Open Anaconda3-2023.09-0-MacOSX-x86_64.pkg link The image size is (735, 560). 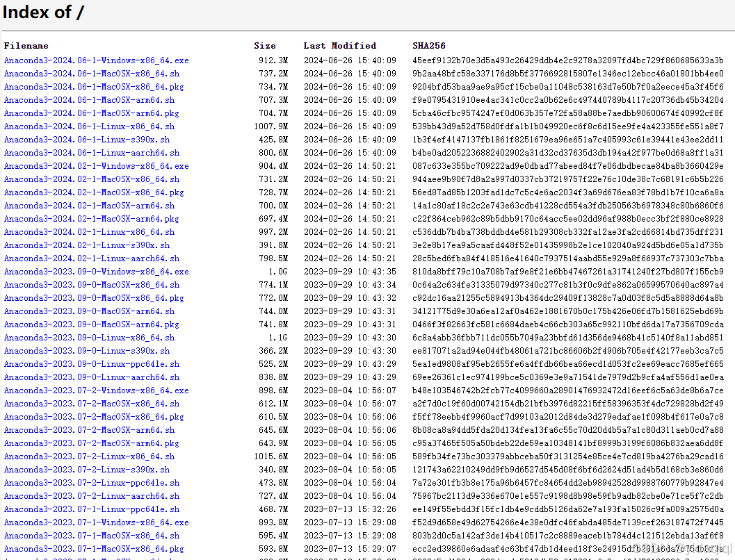coord(94,298)
